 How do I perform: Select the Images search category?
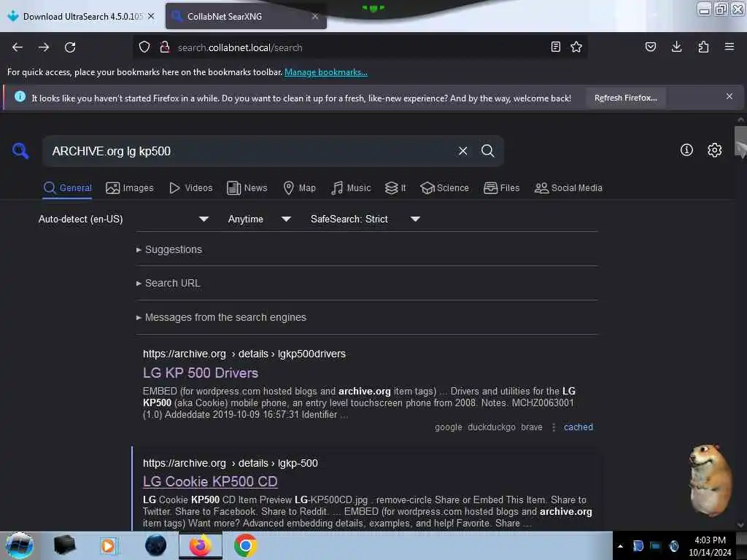[x=130, y=188]
